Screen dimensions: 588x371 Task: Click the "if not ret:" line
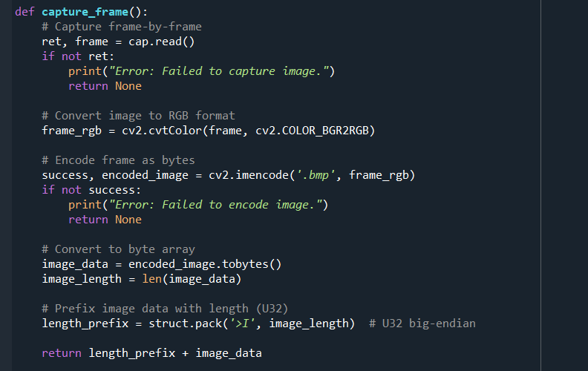point(78,56)
